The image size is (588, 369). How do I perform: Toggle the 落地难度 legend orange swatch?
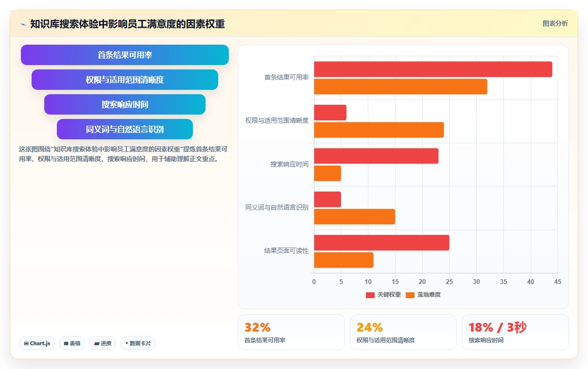(x=410, y=295)
